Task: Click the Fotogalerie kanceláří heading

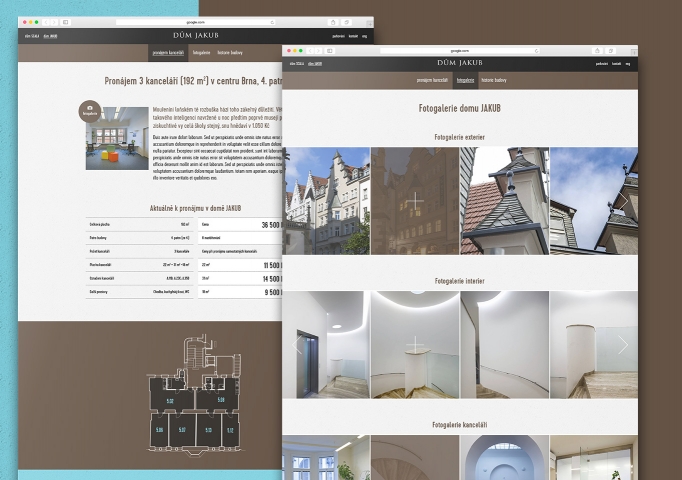Action: (x=460, y=425)
